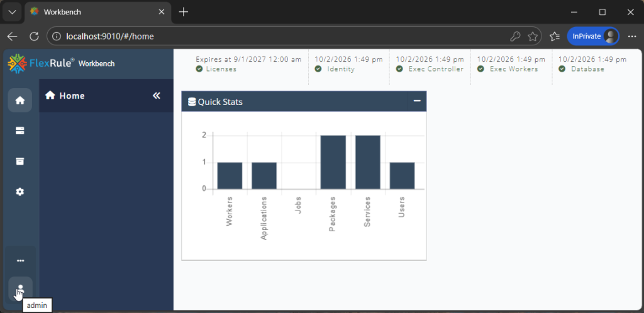
Task: Open the admin user icon in the sidebar
Action: click(x=20, y=288)
